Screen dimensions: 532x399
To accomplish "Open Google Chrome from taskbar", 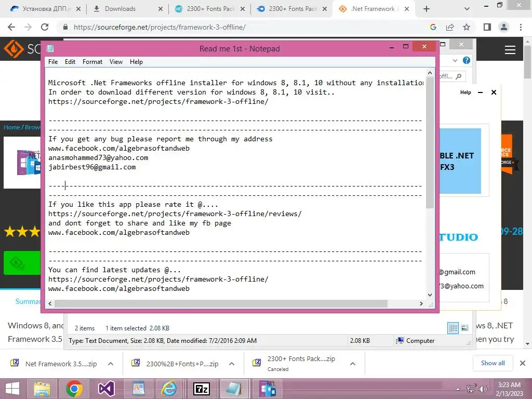I will [x=74, y=389].
